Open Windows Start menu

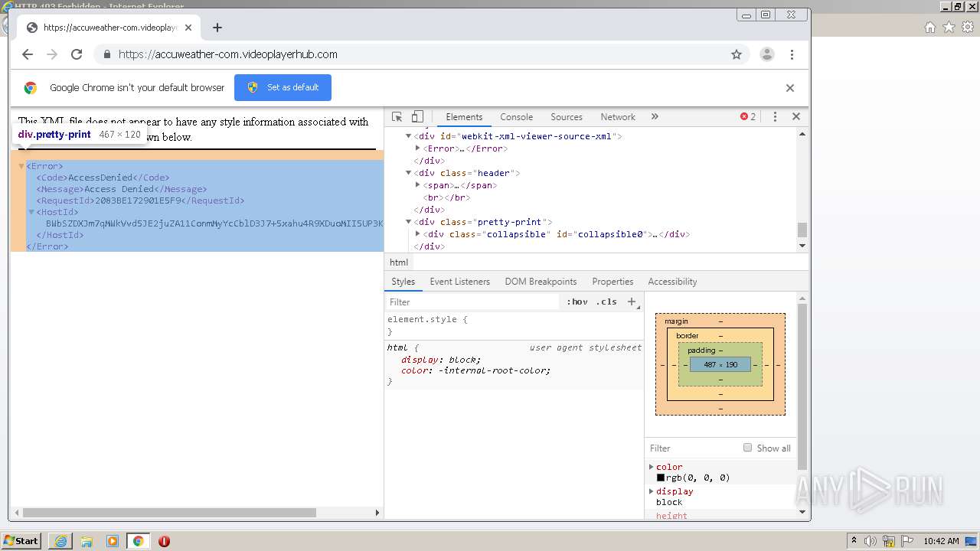pyautogui.click(x=21, y=541)
